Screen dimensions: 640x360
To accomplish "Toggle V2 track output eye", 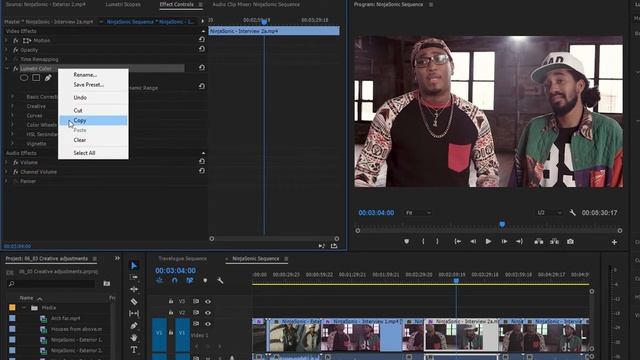I will click(208, 313).
